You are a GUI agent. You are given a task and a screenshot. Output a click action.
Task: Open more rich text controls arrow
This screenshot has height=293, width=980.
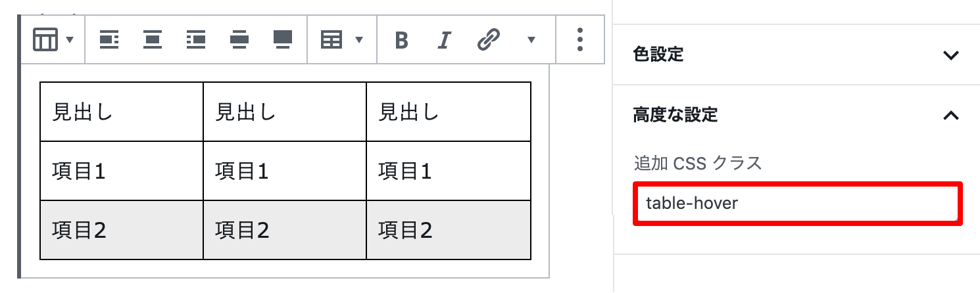coord(531,41)
